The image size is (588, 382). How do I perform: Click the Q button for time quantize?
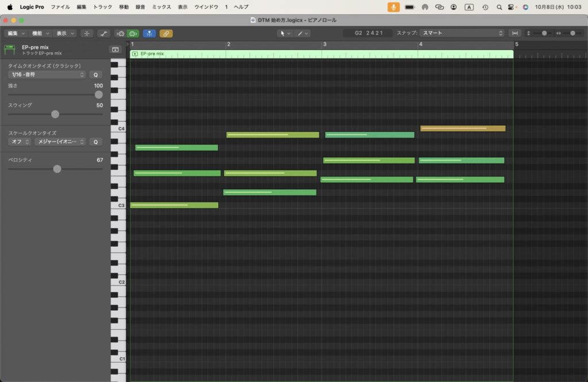pyautogui.click(x=95, y=75)
